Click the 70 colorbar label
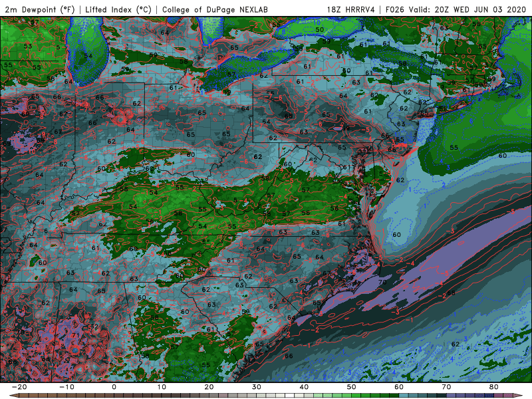Image resolution: width=532 pixels, height=399 pixels. 446,387
